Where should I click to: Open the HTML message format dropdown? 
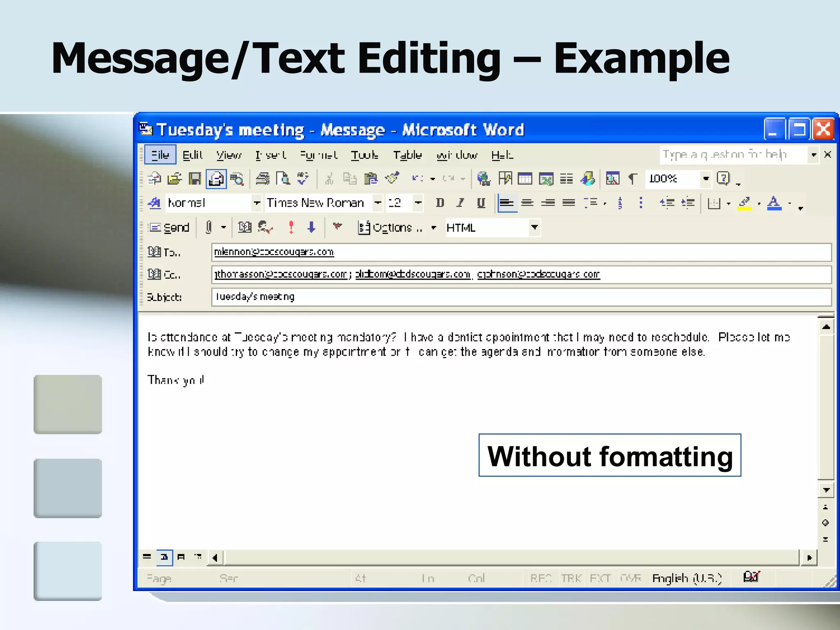(x=534, y=227)
